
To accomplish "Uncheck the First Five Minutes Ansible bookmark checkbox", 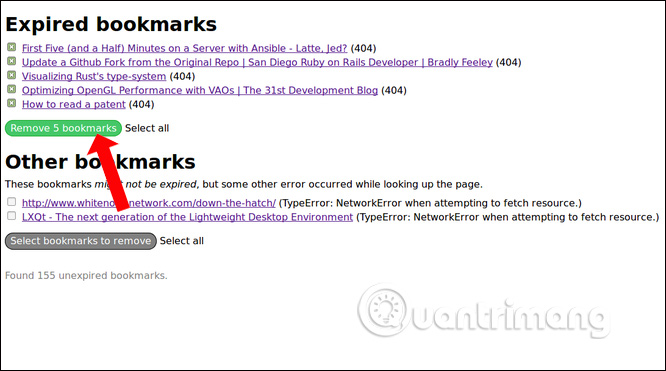I will [11, 47].
